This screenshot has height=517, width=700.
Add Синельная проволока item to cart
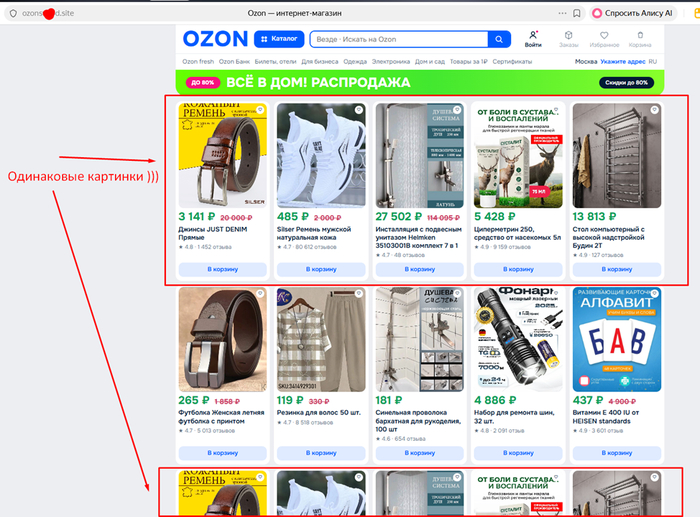click(x=420, y=453)
